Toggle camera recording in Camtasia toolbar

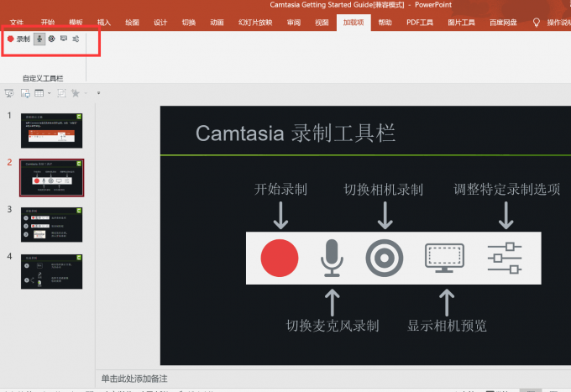click(x=52, y=39)
